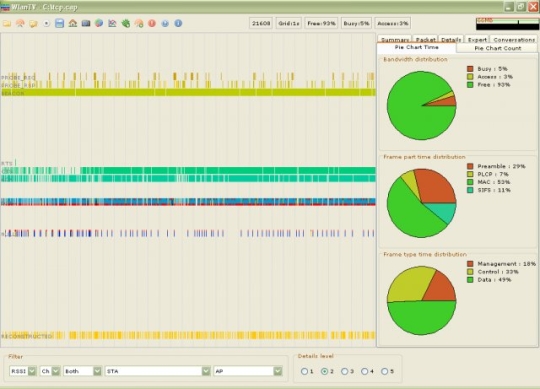Click the green bug icon
Image resolution: width=540 pixels, height=389 pixels.
[x=126, y=23]
